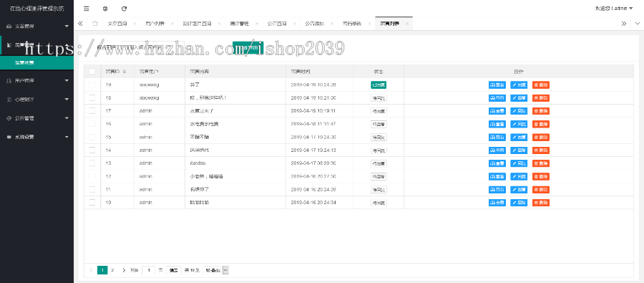Reply to message with ID 17
This screenshot has width=644, height=283.
click(x=519, y=111)
